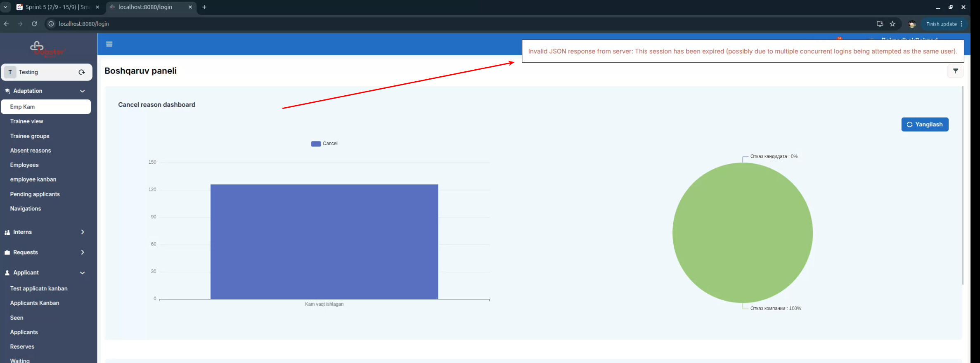Click the Kam vaqt ishlagan axis label
This screenshot has height=363, width=980.
[x=324, y=304]
